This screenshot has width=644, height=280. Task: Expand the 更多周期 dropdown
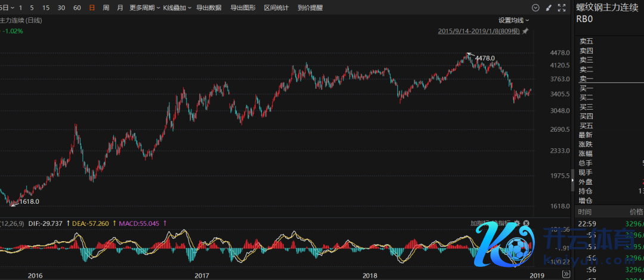click(x=144, y=8)
